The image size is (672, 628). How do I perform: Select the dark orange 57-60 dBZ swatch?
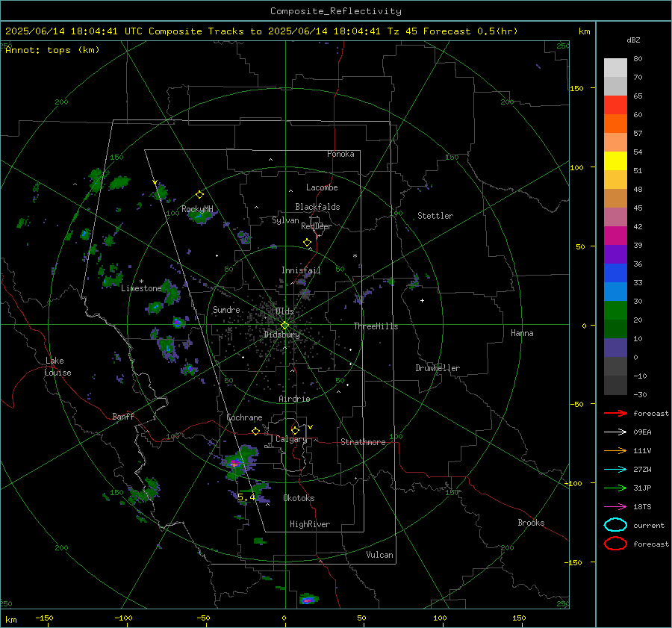pyautogui.click(x=615, y=124)
